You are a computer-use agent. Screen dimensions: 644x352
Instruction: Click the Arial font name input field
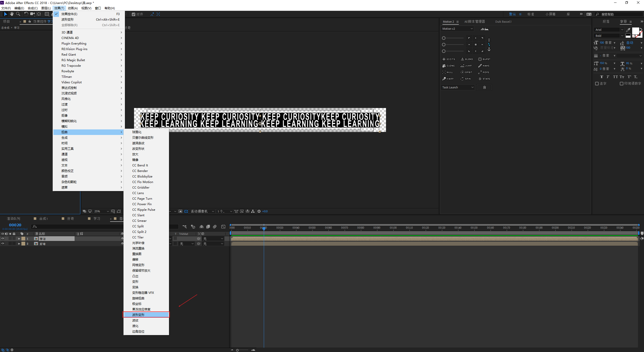pyautogui.click(x=607, y=29)
